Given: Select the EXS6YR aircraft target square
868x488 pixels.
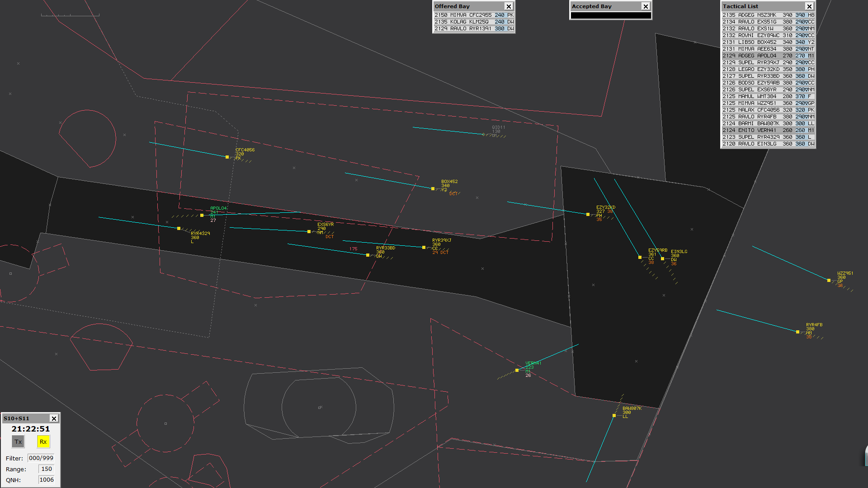Looking at the screenshot, I should (x=309, y=232).
